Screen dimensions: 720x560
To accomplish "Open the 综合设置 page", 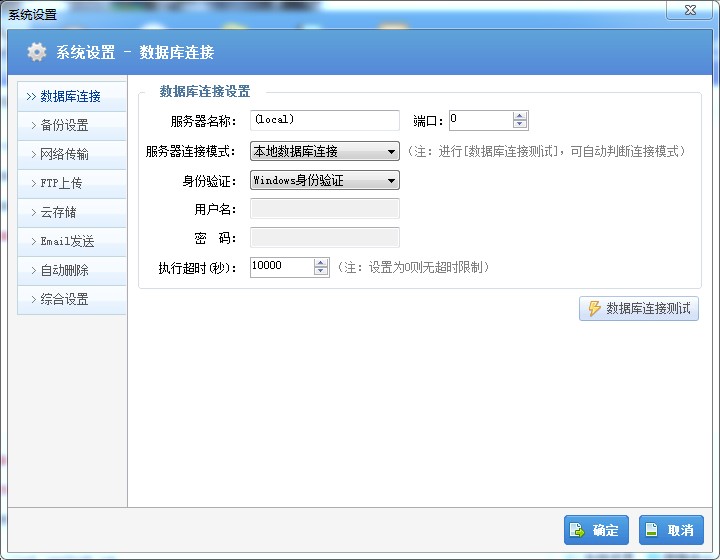I will pos(72,299).
